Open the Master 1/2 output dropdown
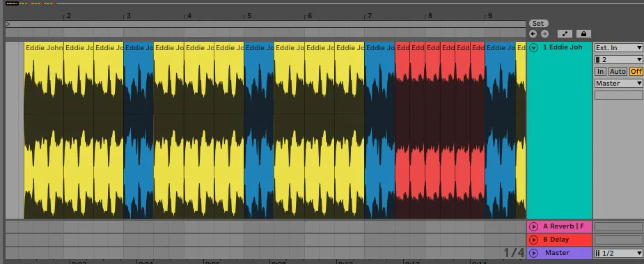The image size is (644, 264). pyautogui.click(x=618, y=254)
